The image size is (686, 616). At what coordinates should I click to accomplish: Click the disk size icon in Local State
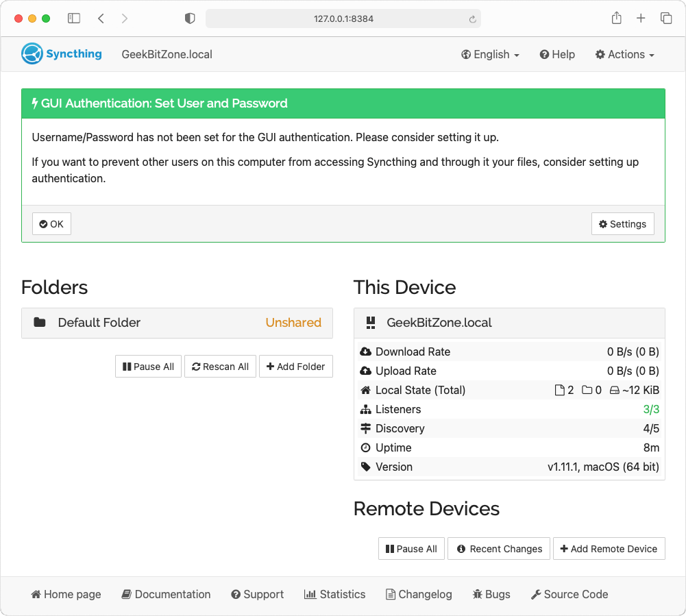614,390
